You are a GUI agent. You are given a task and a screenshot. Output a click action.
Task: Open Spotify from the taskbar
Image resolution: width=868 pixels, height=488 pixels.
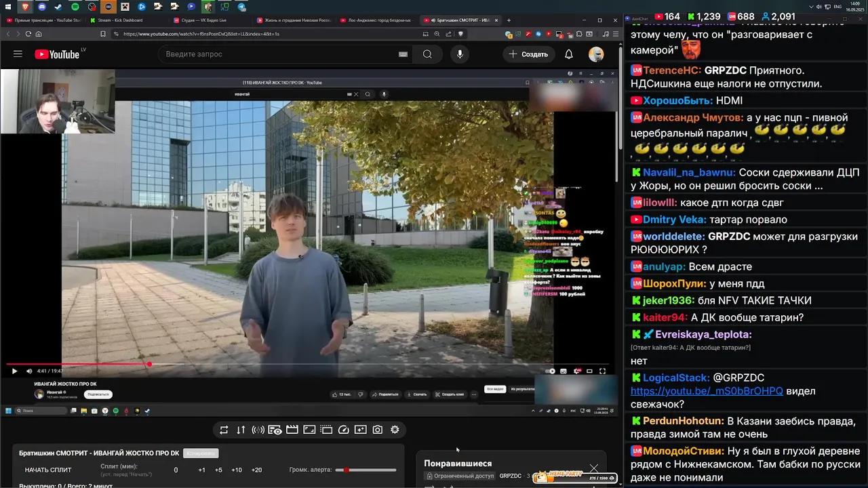(x=75, y=7)
